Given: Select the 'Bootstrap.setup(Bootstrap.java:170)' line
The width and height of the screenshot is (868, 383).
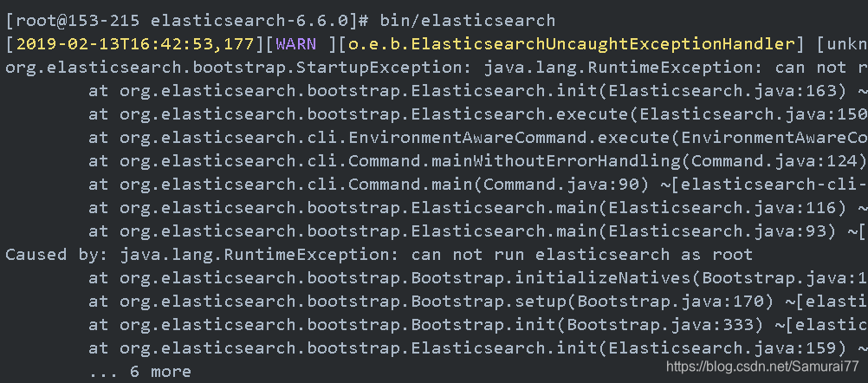Looking at the screenshot, I should [x=477, y=302].
